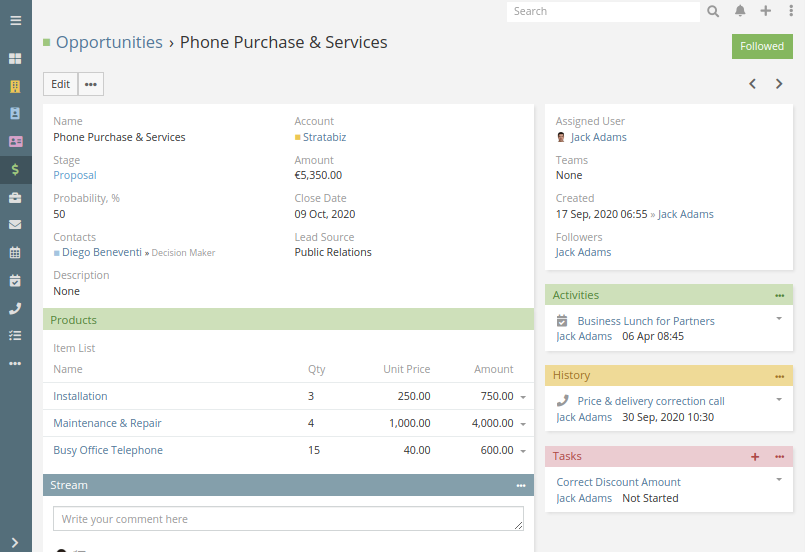Image resolution: width=805 pixels, height=552 pixels.
Task: Open Stratabiz account link
Action: pos(324,137)
